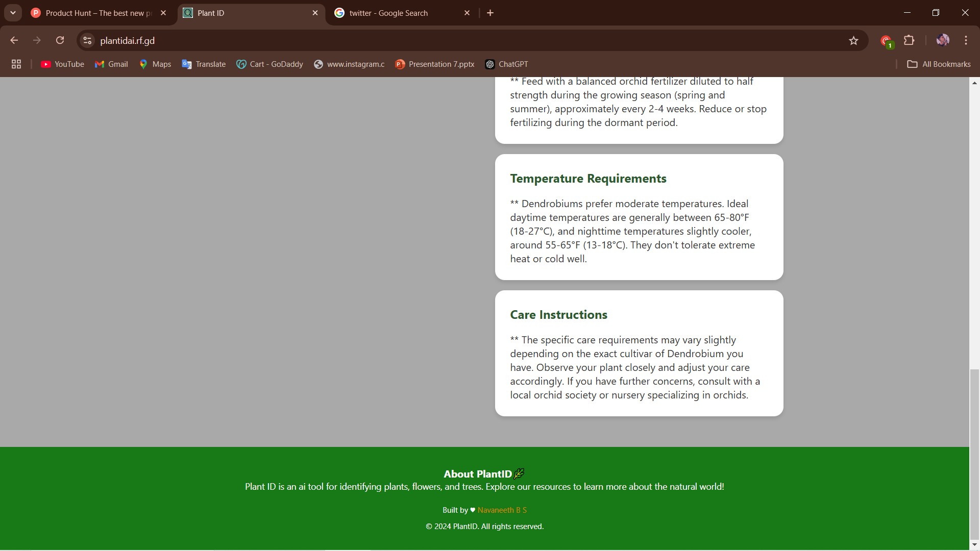Click the vertical scrollbar thumb
980x551 pixels.
[974, 454]
